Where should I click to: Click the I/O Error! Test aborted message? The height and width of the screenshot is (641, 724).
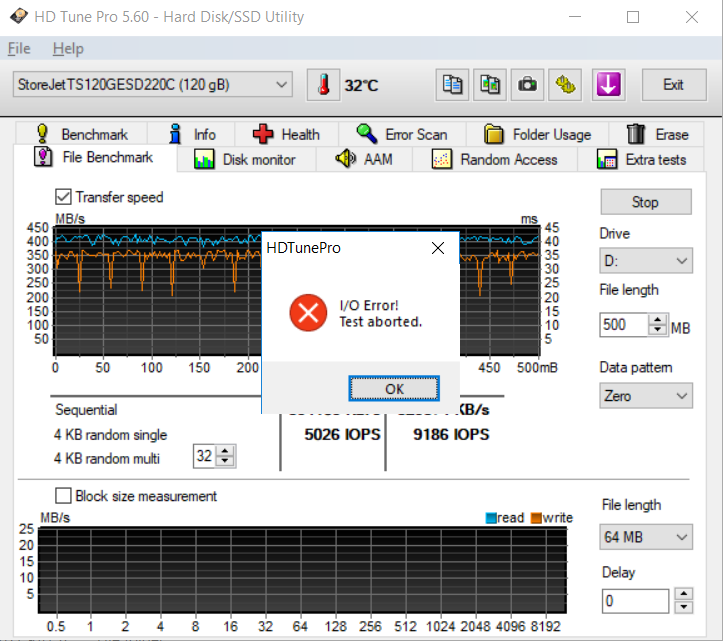coord(380,314)
